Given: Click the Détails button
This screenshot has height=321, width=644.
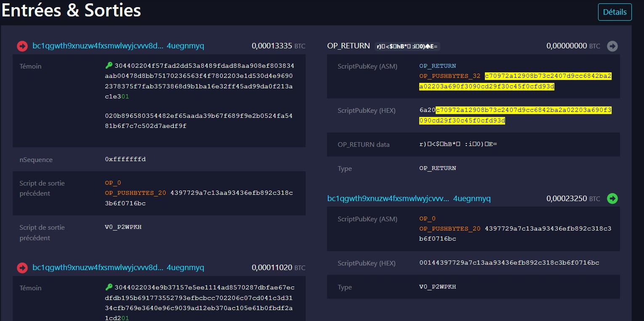Looking at the screenshot, I should pos(615,12).
